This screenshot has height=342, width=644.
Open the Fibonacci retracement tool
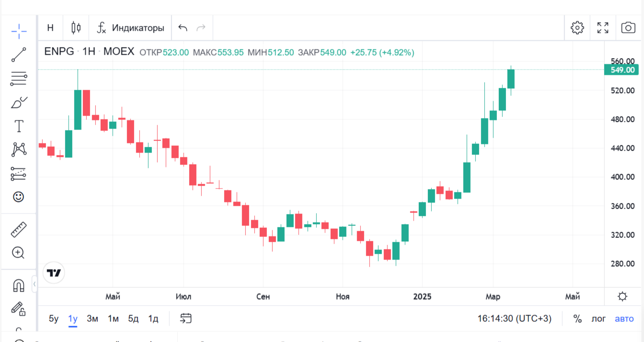(19, 79)
